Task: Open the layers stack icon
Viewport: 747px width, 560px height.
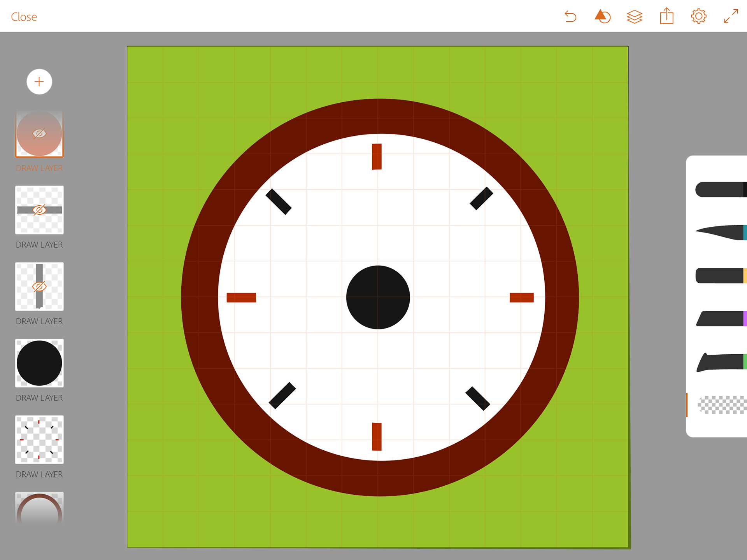Action: 634,17
